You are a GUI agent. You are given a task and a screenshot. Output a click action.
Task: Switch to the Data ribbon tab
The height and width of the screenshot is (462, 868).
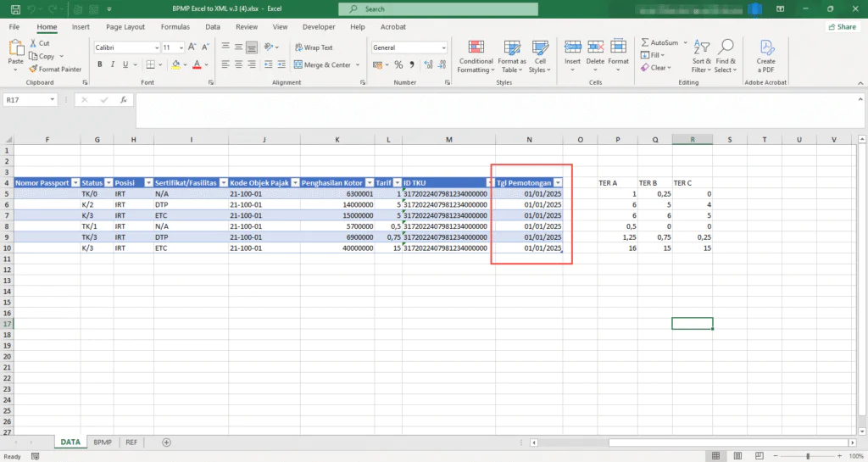213,26
